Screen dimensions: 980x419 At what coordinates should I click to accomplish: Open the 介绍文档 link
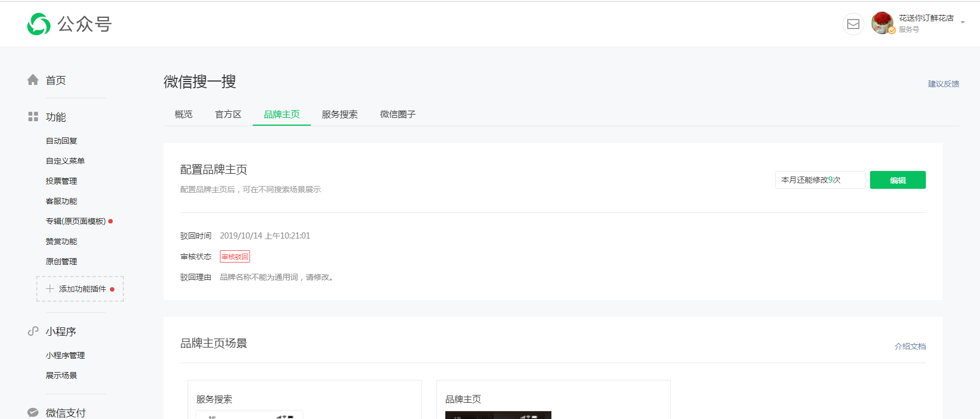910,346
